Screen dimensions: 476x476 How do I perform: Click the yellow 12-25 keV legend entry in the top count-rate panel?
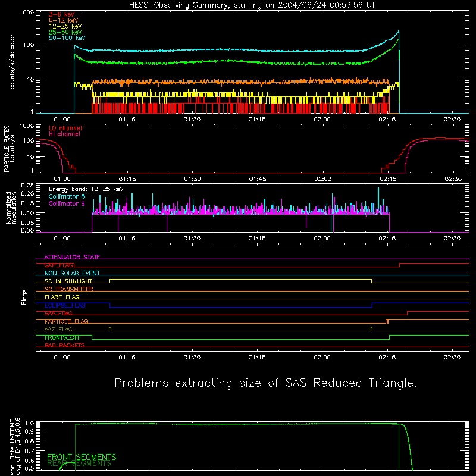(65, 26)
